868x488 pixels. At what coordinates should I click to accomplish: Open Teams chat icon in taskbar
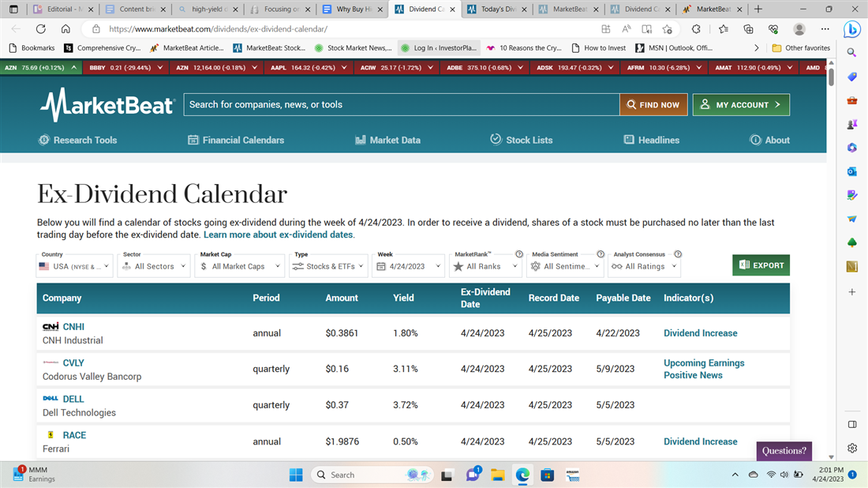point(473,475)
